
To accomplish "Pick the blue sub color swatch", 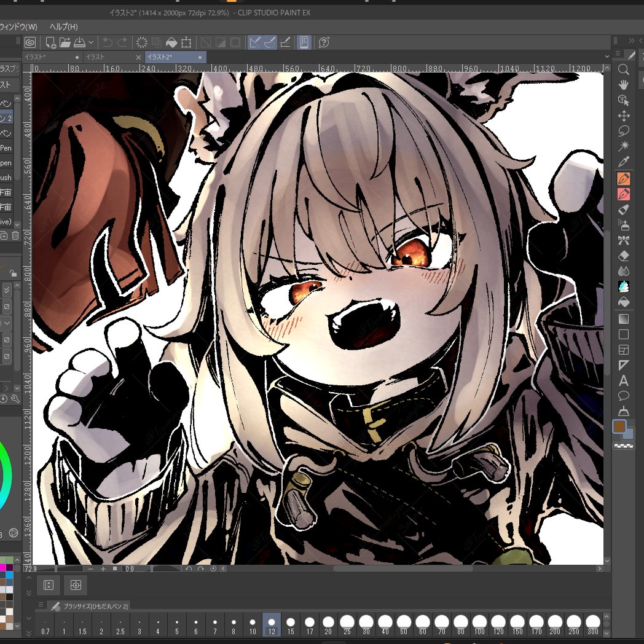I will click(629, 434).
